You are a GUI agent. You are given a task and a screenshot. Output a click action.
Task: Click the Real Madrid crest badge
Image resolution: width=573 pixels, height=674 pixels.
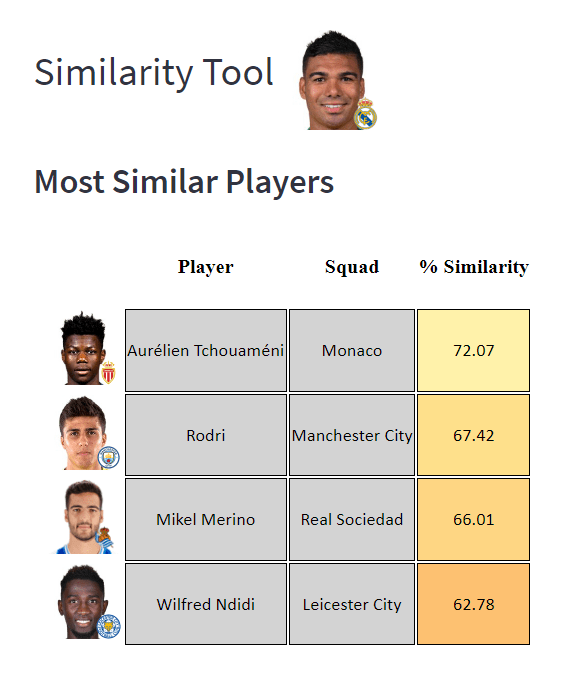[365, 114]
